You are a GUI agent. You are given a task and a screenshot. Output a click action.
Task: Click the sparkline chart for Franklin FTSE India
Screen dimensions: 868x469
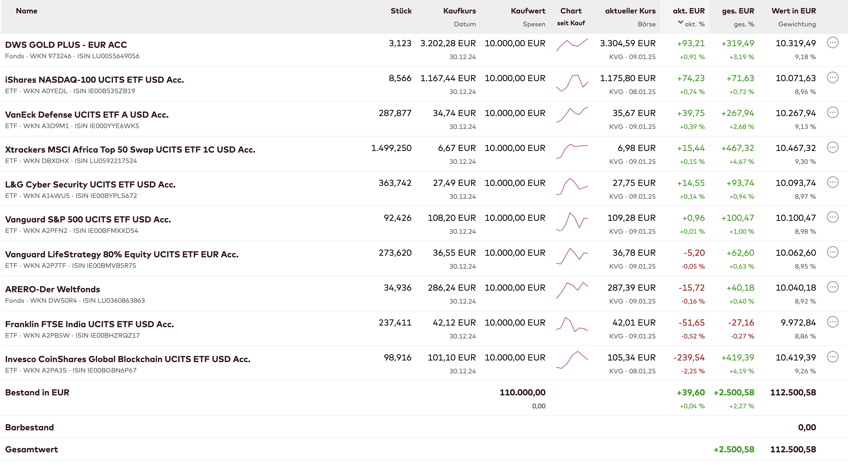[x=572, y=325]
